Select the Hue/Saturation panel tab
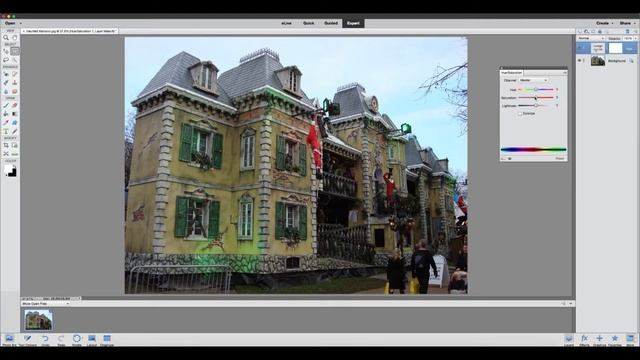Viewport: 640px width, 360px height. click(x=511, y=72)
